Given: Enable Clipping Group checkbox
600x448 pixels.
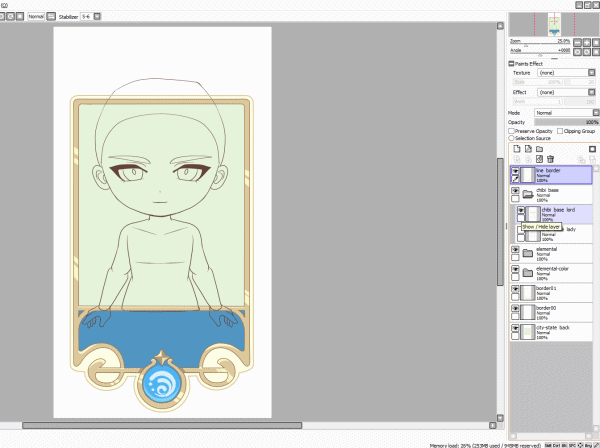Looking at the screenshot, I should click(x=559, y=130).
